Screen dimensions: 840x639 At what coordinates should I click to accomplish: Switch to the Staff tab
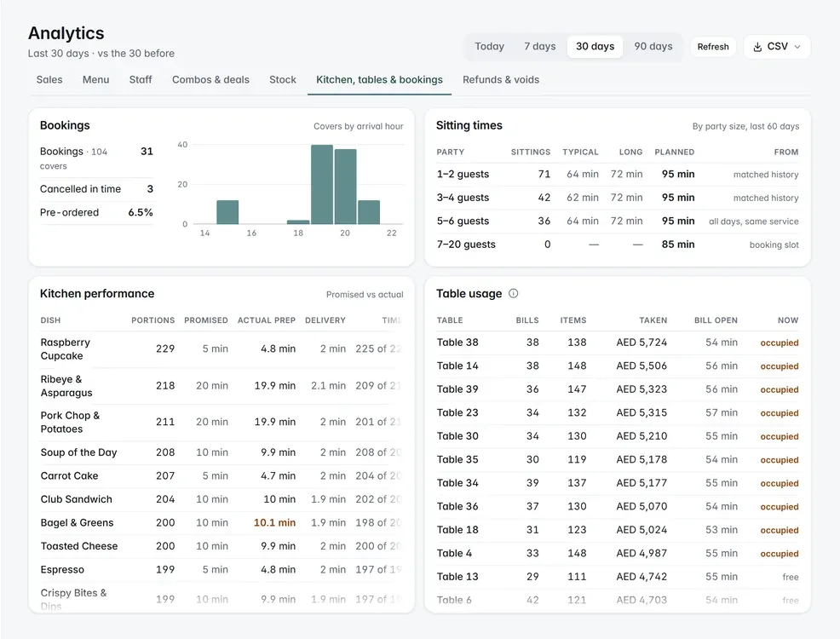point(141,80)
